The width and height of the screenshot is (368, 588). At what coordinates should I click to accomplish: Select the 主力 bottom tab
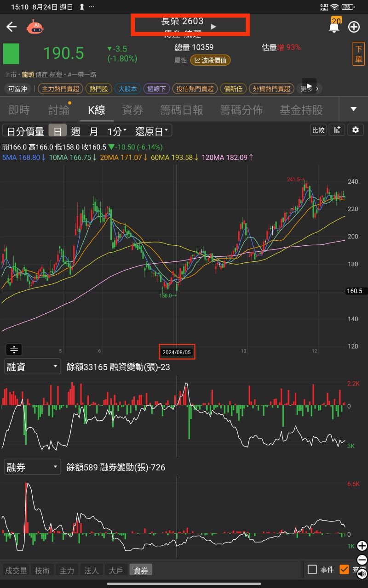(67, 570)
